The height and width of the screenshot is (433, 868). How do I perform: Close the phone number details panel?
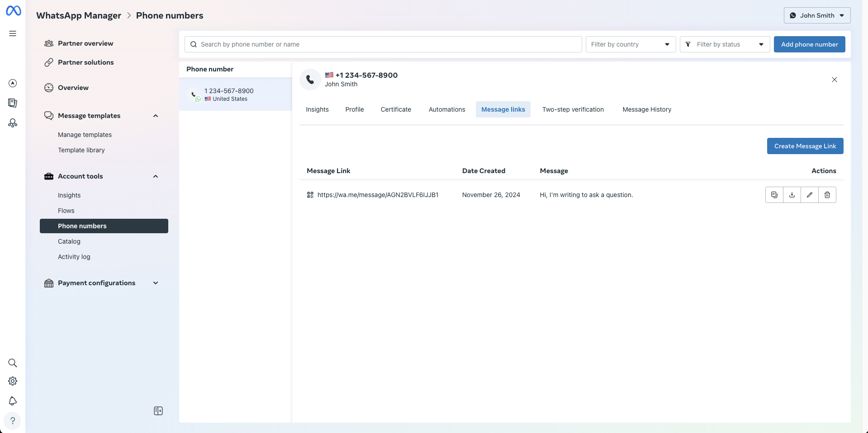835,80
